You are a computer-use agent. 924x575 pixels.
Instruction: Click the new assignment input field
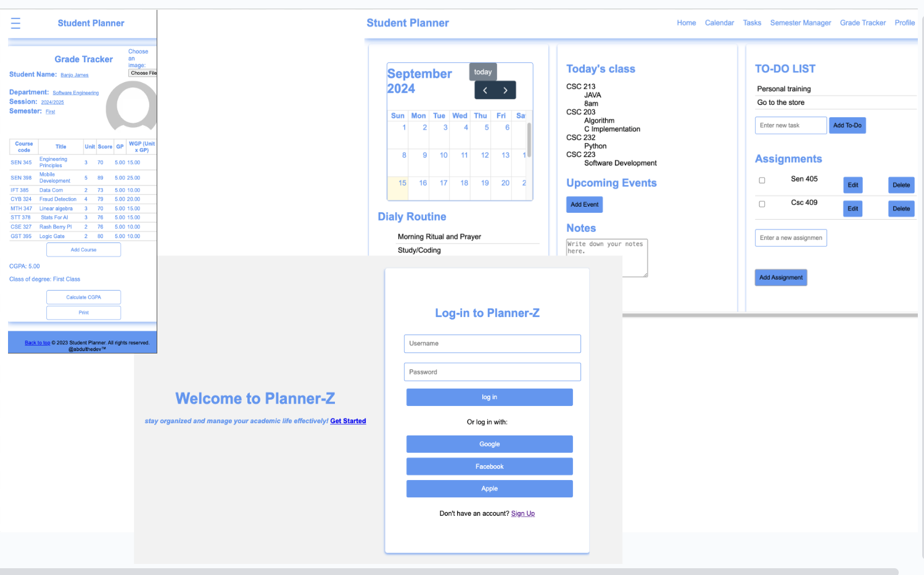point(791,238)
